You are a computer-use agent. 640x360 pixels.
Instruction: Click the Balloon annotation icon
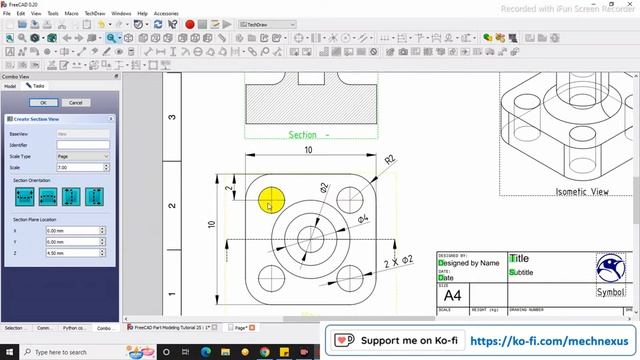tap(265, 52)
